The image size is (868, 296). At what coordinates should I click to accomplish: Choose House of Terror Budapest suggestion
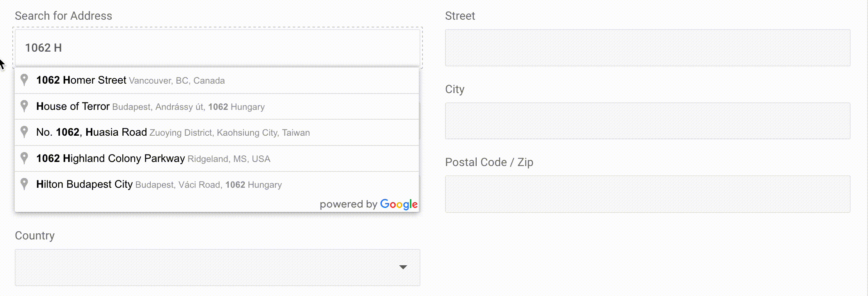pyautogui.click(x=217, y=107)
